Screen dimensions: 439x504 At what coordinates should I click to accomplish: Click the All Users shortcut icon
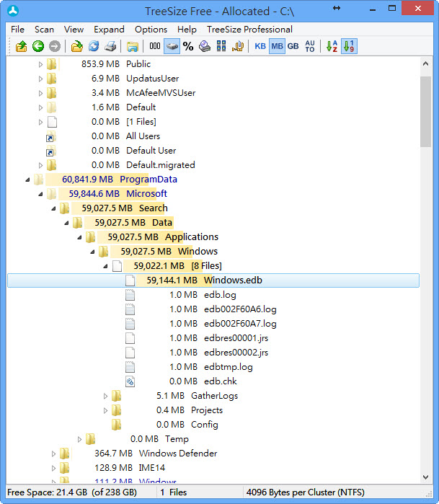click(51, 136)
